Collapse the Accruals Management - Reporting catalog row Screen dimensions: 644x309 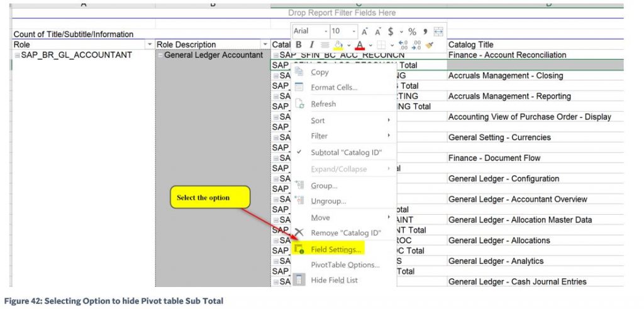(276, 96)
